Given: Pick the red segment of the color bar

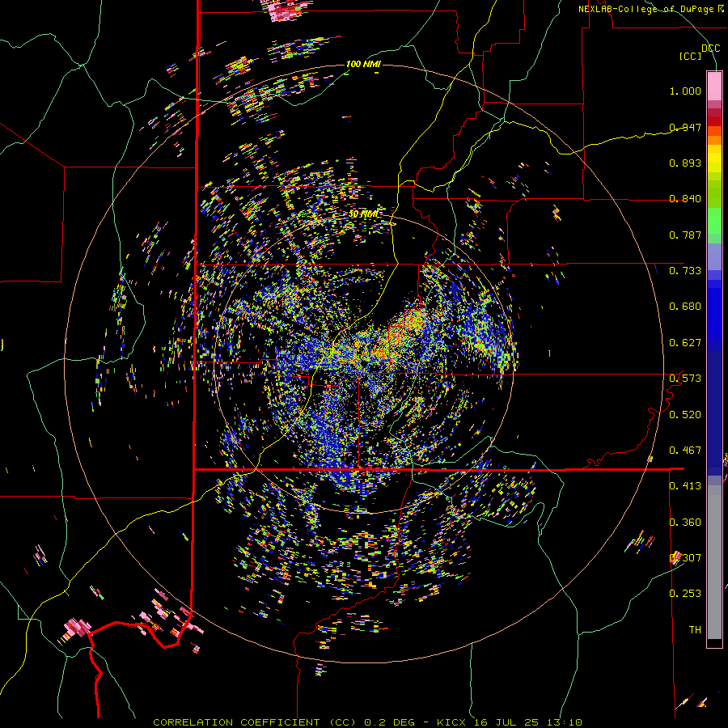Looking at the screenshot, I should click(714, 121).
